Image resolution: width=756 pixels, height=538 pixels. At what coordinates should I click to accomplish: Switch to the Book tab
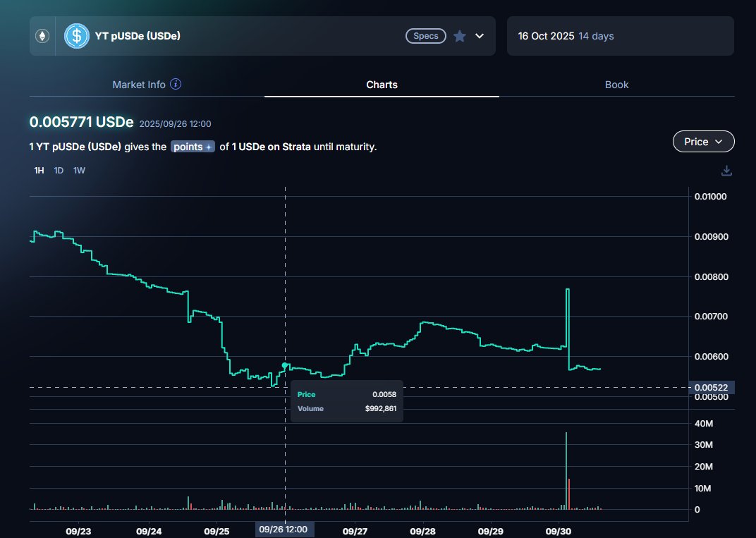(x=616, y=85)
